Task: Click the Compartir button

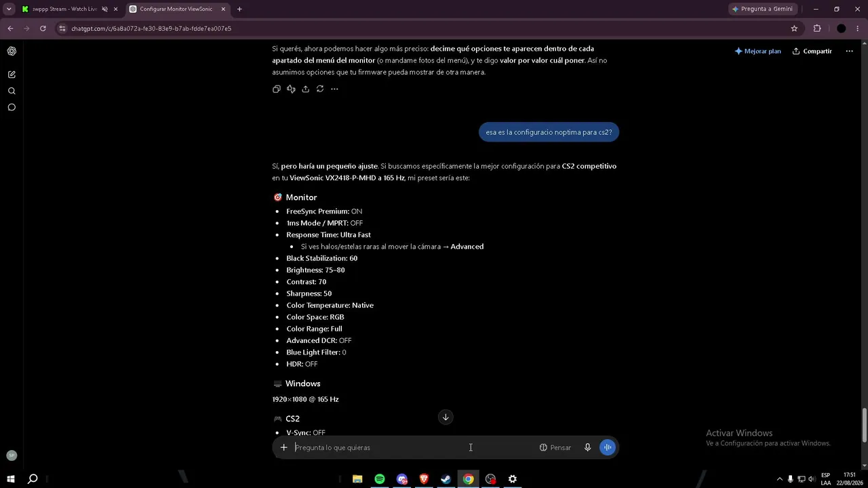Action: click(x=812, y=52)
